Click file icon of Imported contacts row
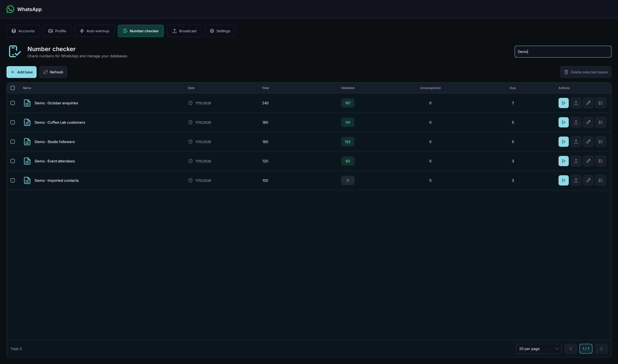Image resolution: width=618 pixels, height=364 pixels. coord(27,180)
